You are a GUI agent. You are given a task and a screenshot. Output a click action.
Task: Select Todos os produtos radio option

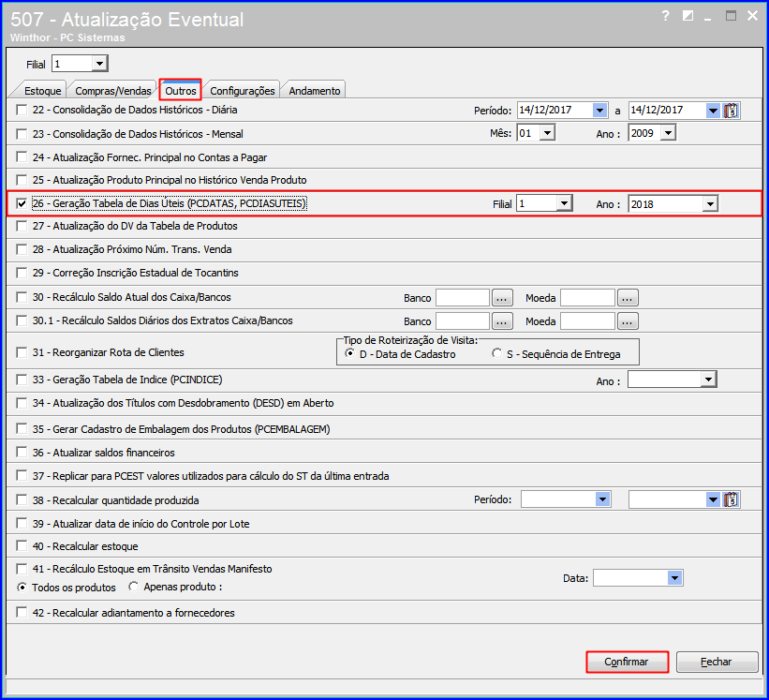click(22, 587)
